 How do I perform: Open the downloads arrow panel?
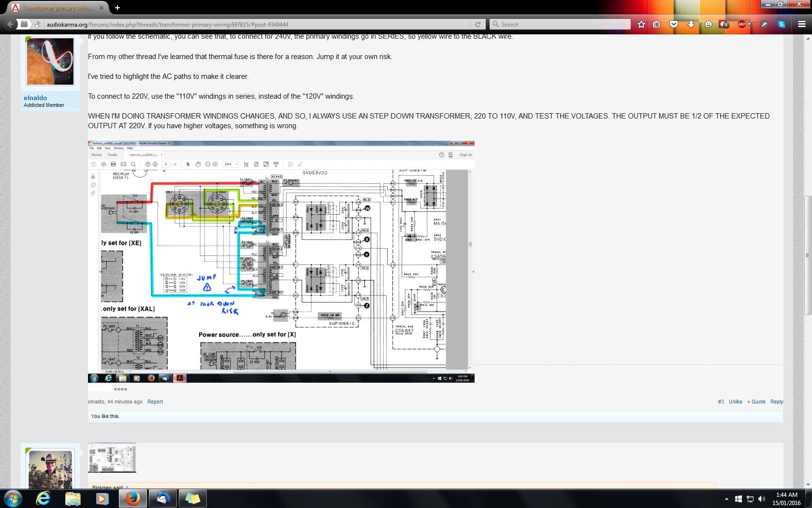691,24
